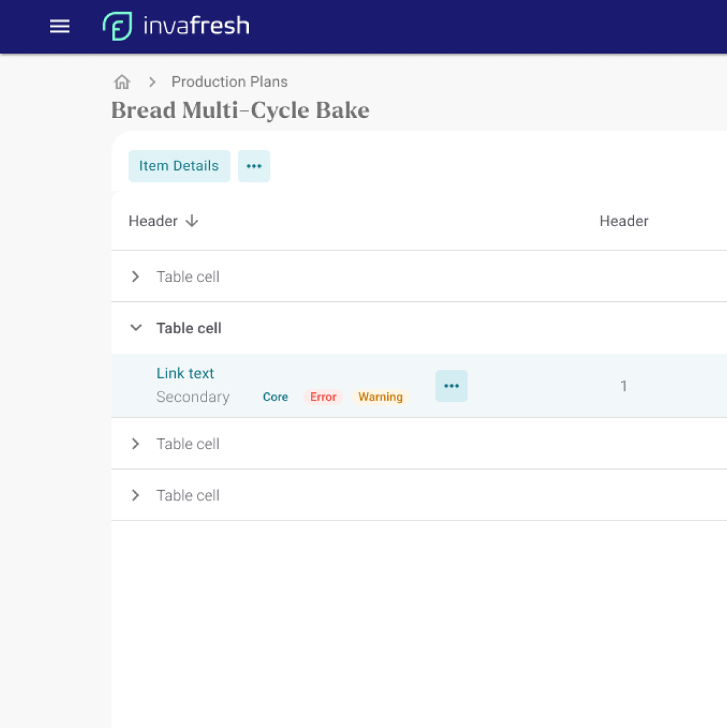This screenshot has width=727, height=728.
Task: Click the Item Details button
Action: (x=179, y=166)
